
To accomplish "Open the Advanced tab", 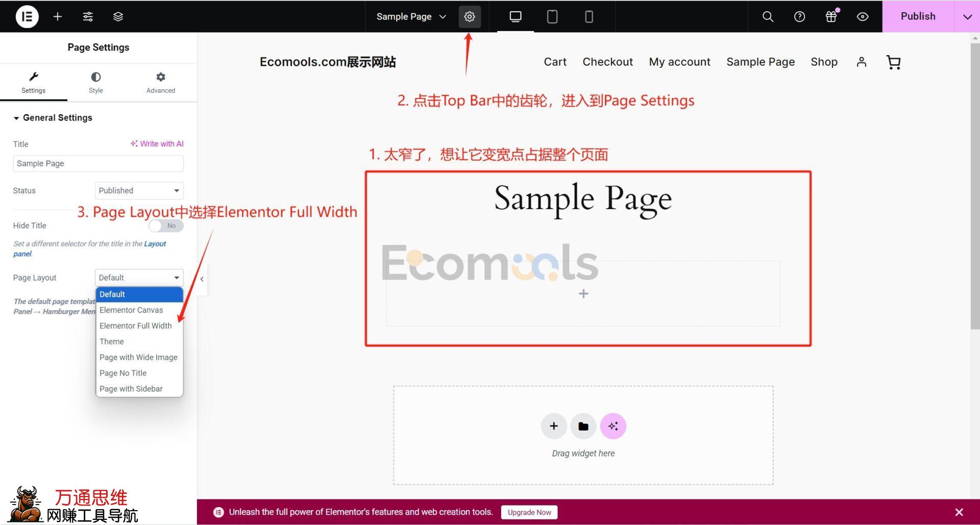I will click(160, 82).
